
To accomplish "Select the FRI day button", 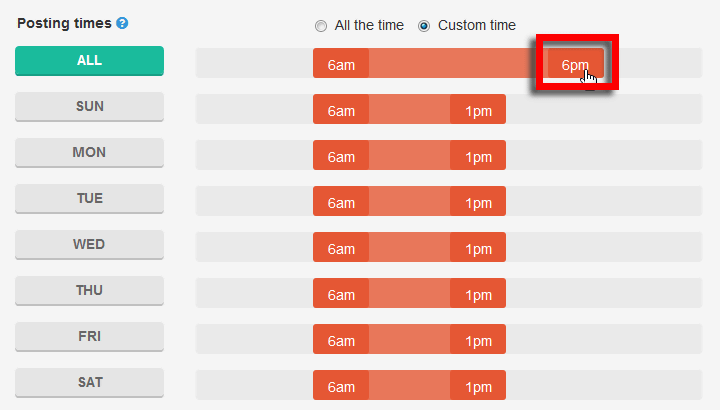I will (90, 336).
